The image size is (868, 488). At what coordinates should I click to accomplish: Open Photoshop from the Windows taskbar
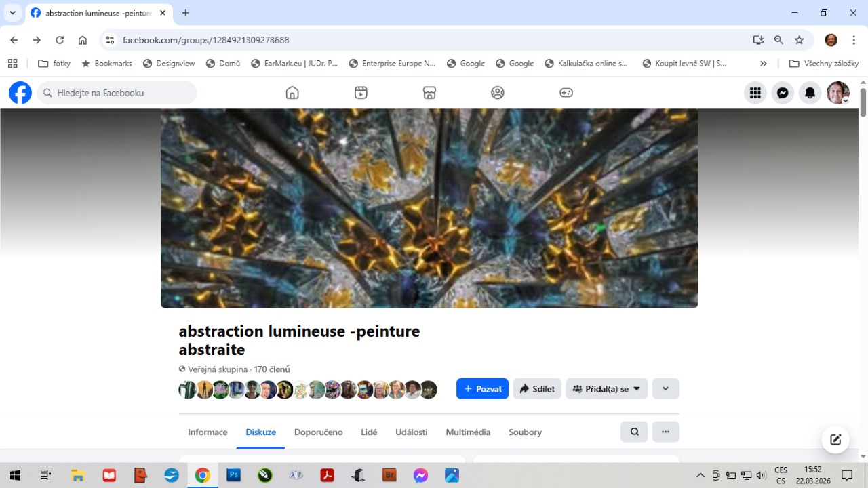click(234, 475)
